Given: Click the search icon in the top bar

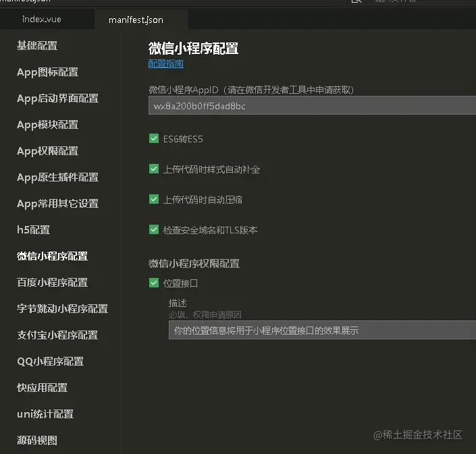Looking at the screenshot, I should pyautogui.click(x=356, y=1).
